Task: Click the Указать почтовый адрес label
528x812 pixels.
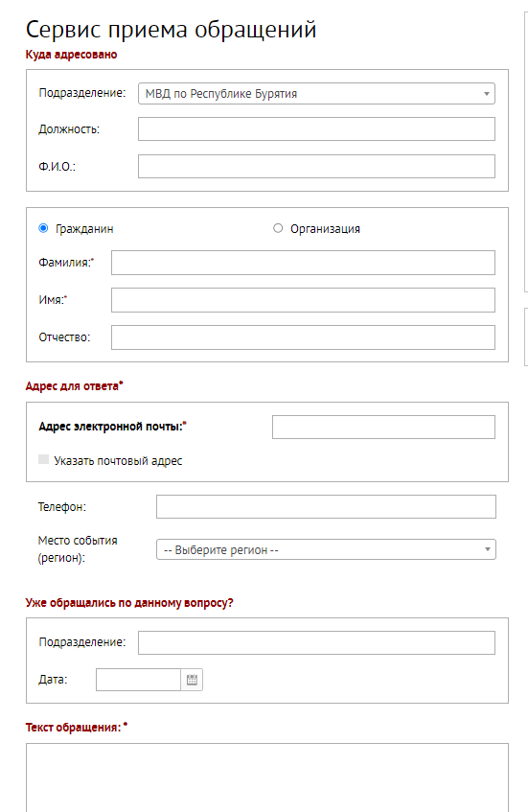Action: pos(118,461)
